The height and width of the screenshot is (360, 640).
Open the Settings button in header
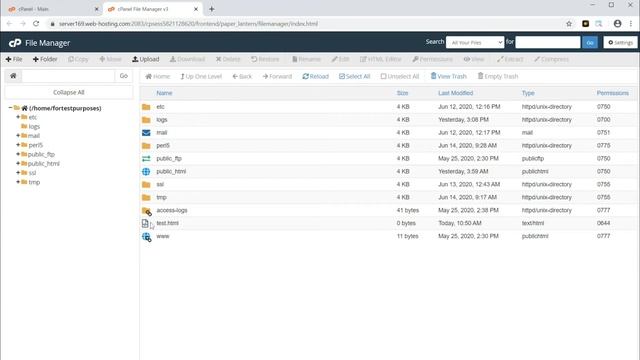click(x=620, y=42)
